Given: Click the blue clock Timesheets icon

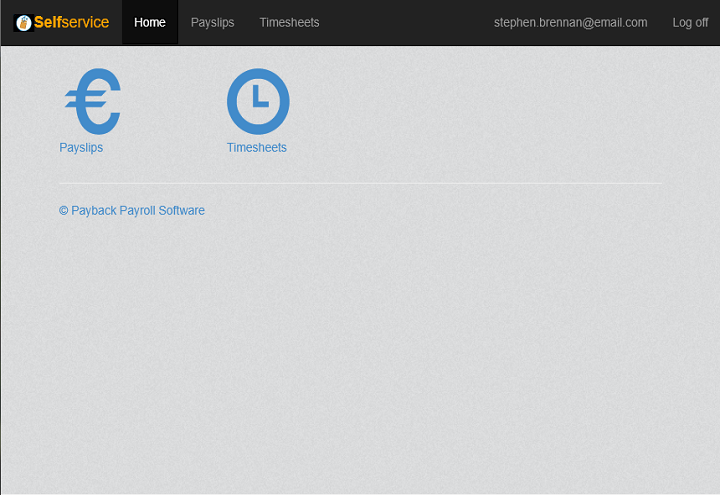Looking at the screenshot, I should pyautogui.click(x=257, y=101).
